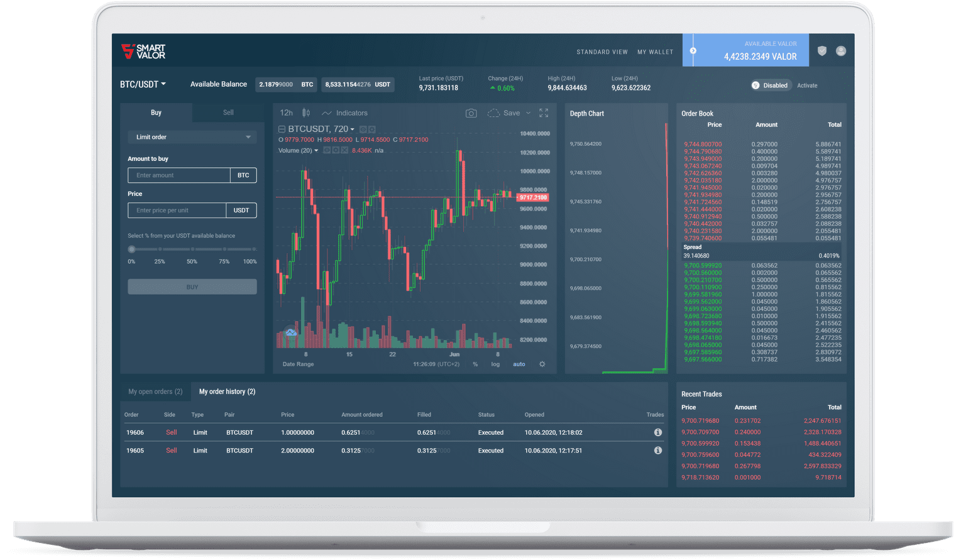Toggle the Disabled switch in the header

pos(771,85)
